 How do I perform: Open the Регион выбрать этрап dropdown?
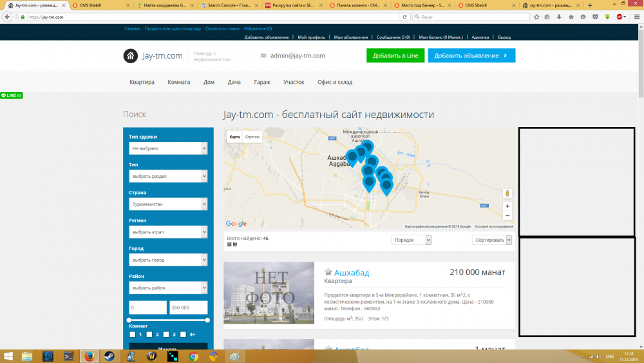(168, 232)
